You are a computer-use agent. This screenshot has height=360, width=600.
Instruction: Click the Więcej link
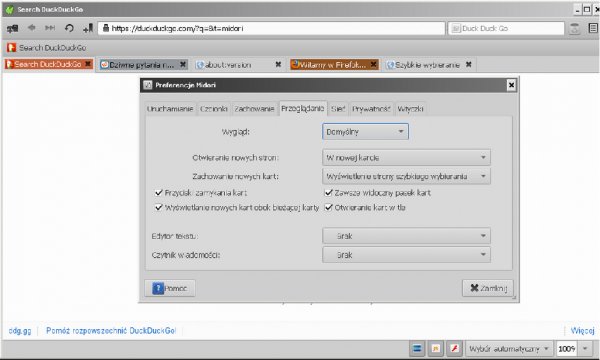pos(582,331)
